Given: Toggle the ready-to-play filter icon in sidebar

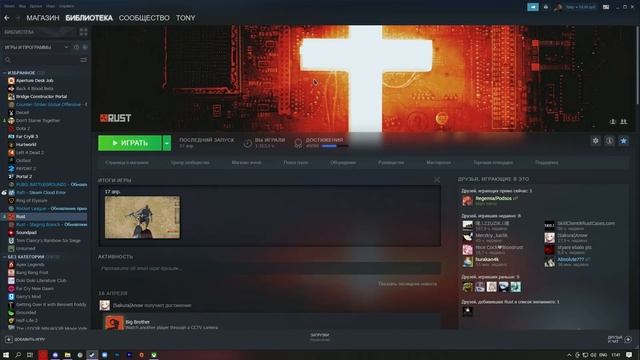Looking at the screenshot, I should click(85, 47).
